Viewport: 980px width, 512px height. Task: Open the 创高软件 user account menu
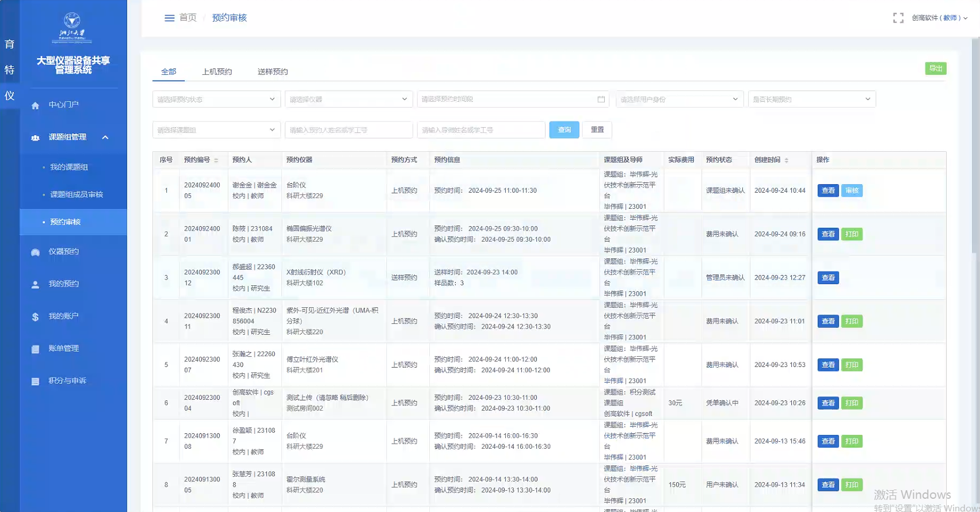coord(939,18)
